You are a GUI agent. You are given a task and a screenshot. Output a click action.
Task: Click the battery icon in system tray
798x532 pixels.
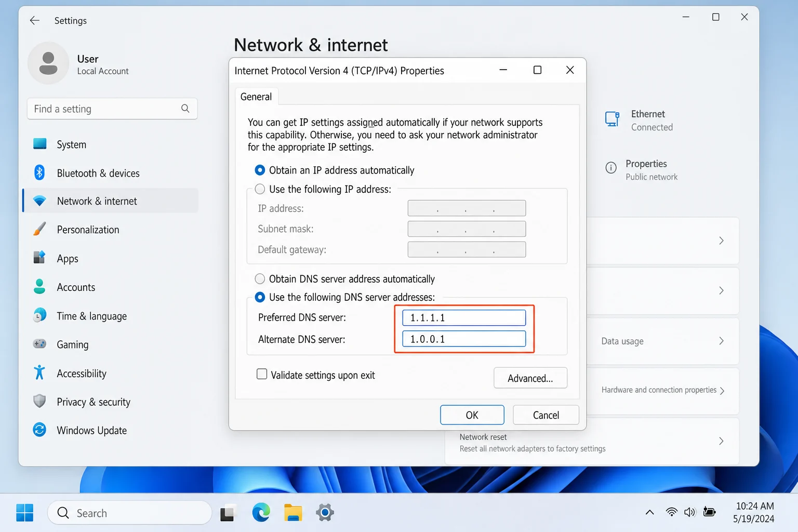click(709, 512)
